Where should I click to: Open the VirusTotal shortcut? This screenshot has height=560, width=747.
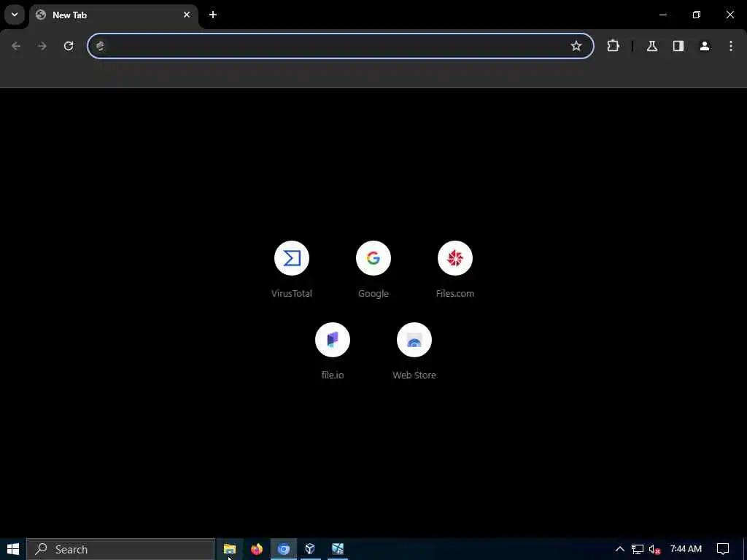tap(292, 258)
